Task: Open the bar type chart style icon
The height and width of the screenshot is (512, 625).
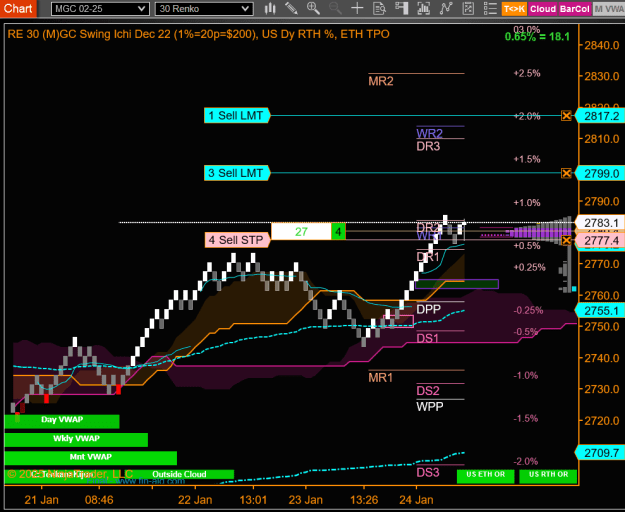Action: click(x=270, y=8)
